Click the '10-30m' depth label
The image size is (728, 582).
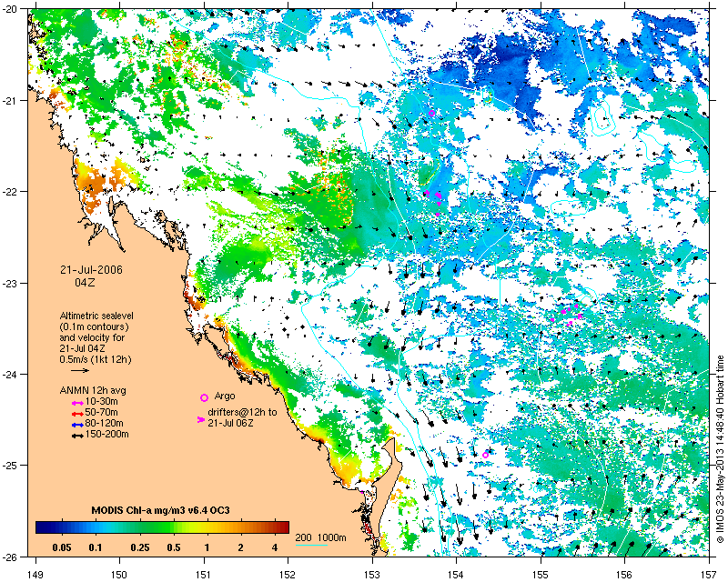(101, 401)
